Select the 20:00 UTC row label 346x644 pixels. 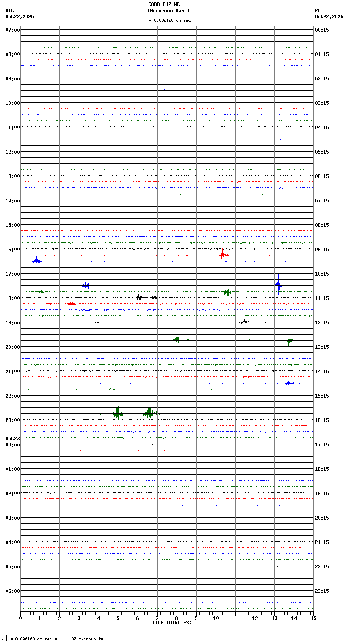13,347
